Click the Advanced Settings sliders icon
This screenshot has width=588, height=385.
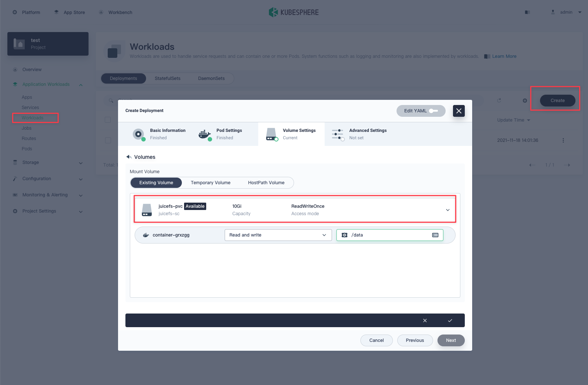click(338, 134)
